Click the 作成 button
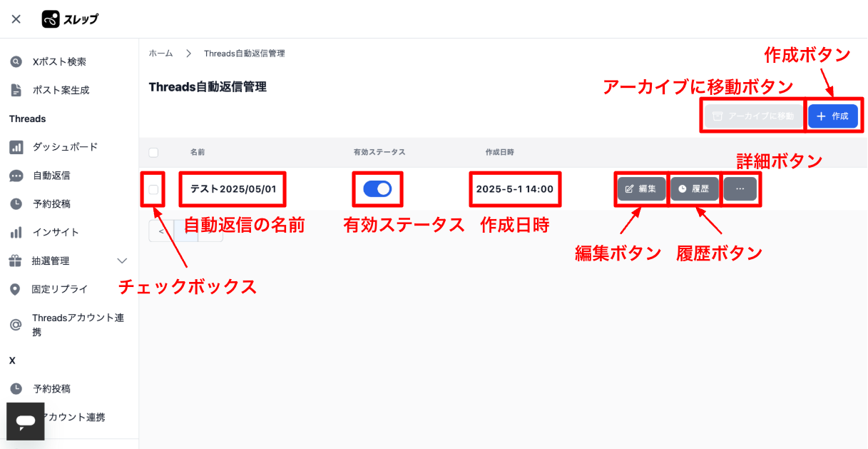868x449 pixels. coord(833,116)
